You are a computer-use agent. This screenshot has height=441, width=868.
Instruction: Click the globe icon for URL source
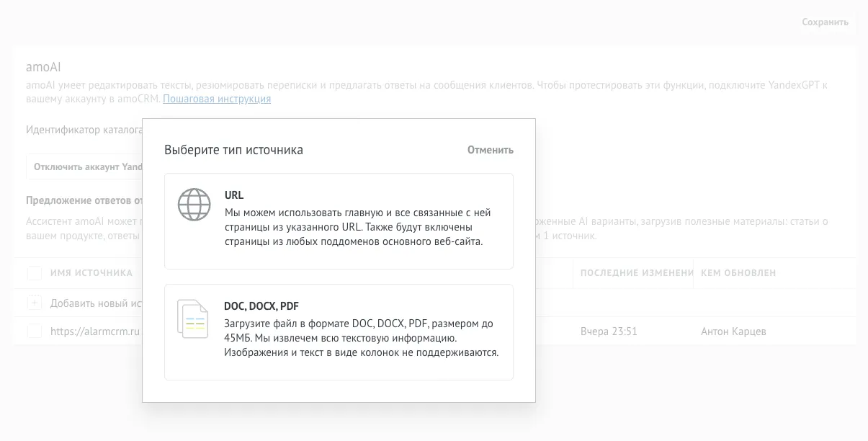point(194,205)
